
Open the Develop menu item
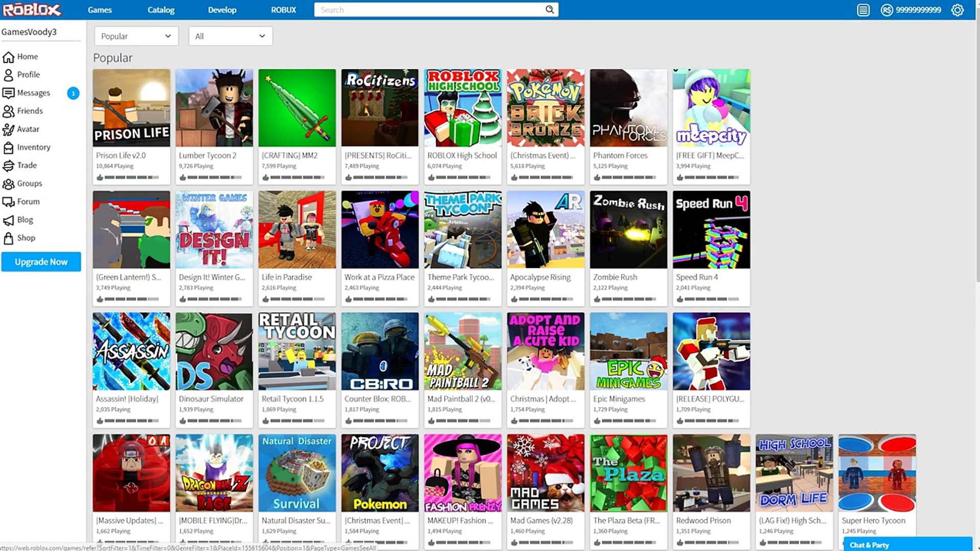(222, 10)
